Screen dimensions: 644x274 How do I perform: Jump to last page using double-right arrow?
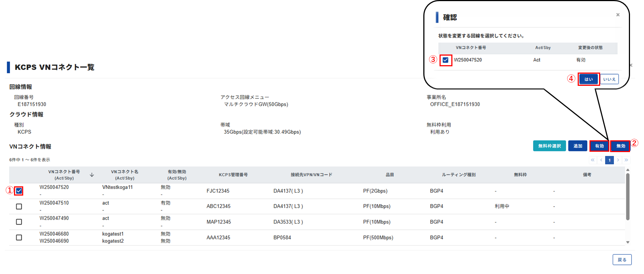626,160
